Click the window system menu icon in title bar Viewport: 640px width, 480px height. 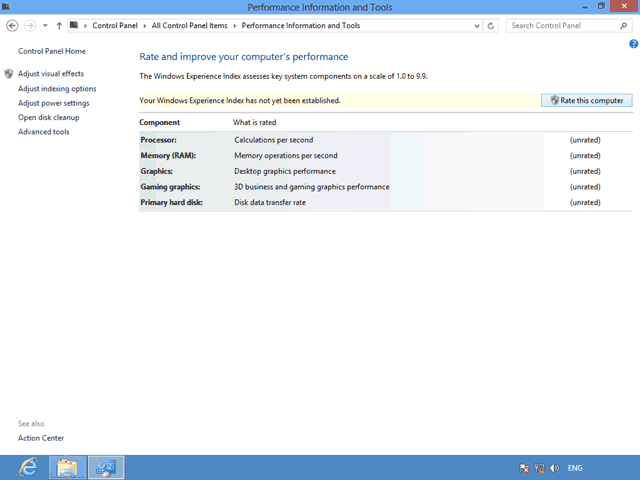point(6,7)
